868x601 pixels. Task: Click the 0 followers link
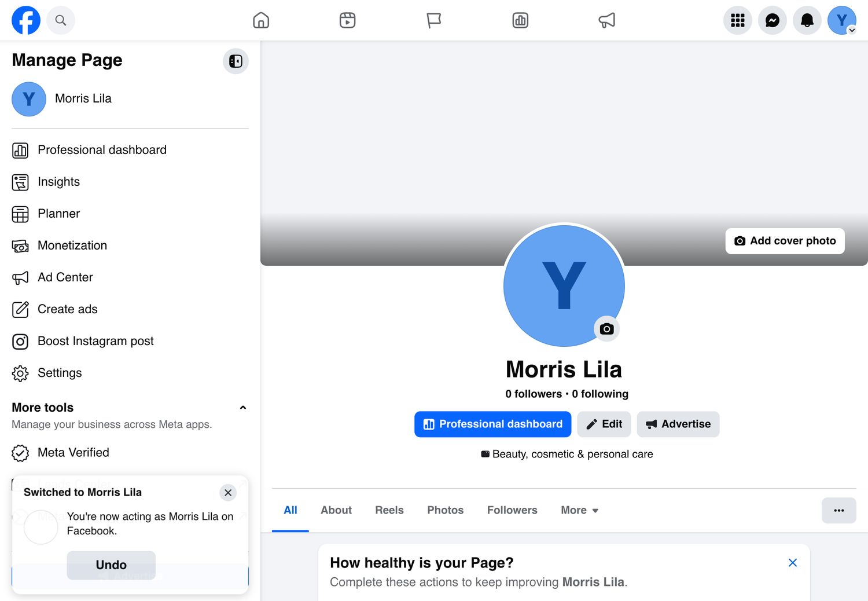tap(534, 394)
